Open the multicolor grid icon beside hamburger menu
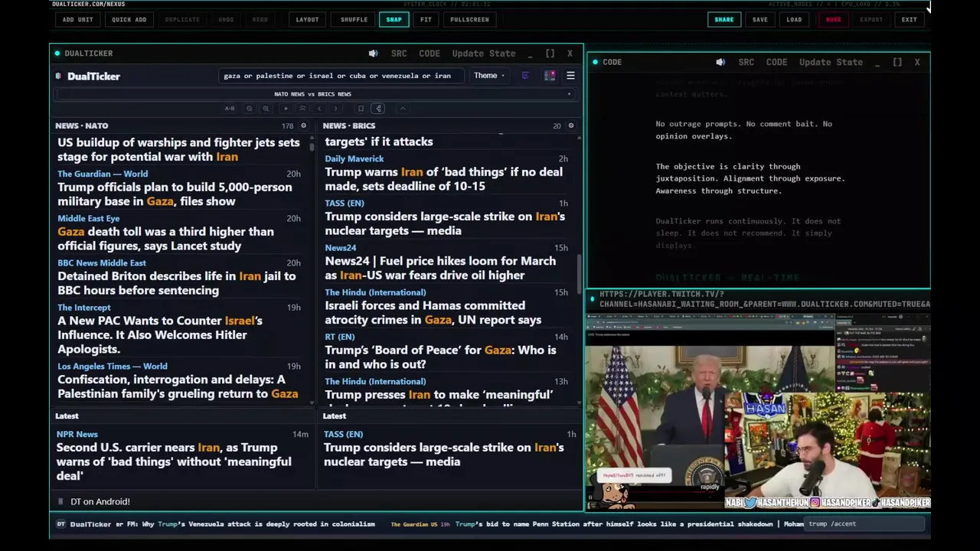 [x=550, y=76]
